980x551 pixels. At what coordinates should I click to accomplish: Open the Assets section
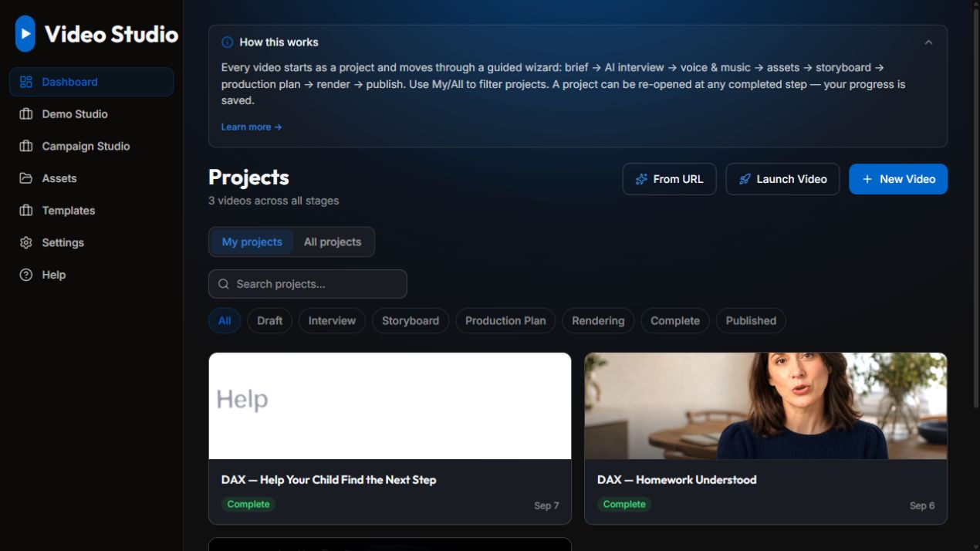pyautogui.click(x=91, y=178)
